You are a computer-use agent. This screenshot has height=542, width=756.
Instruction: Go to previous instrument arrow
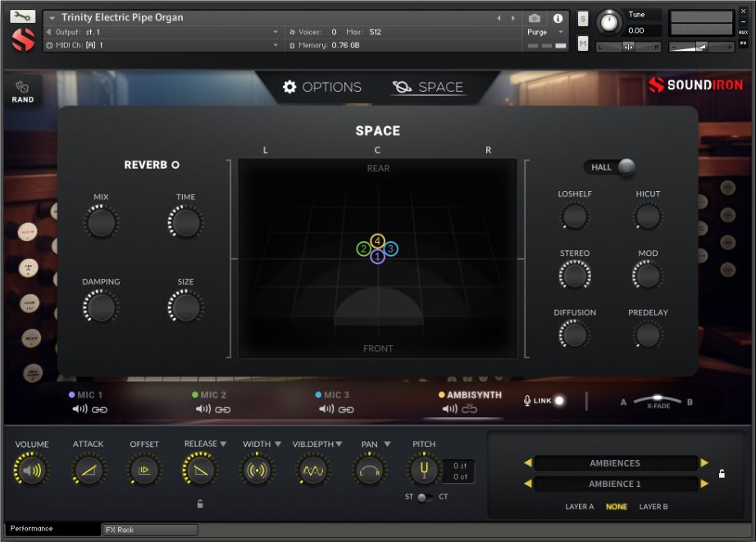(x=499, y=18)
